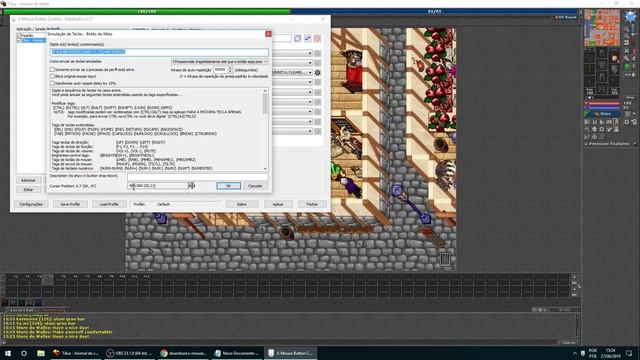Click the Cursor Position X,Y field
This screenshot has height=360, width=640.
coord(158,186)
